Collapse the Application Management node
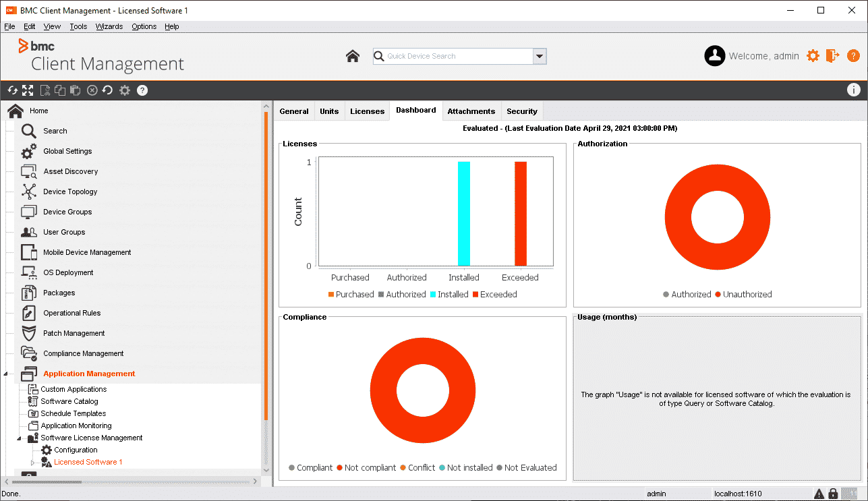Image resolution: width=868 pixels, height=501 pixels. [6, 374]
